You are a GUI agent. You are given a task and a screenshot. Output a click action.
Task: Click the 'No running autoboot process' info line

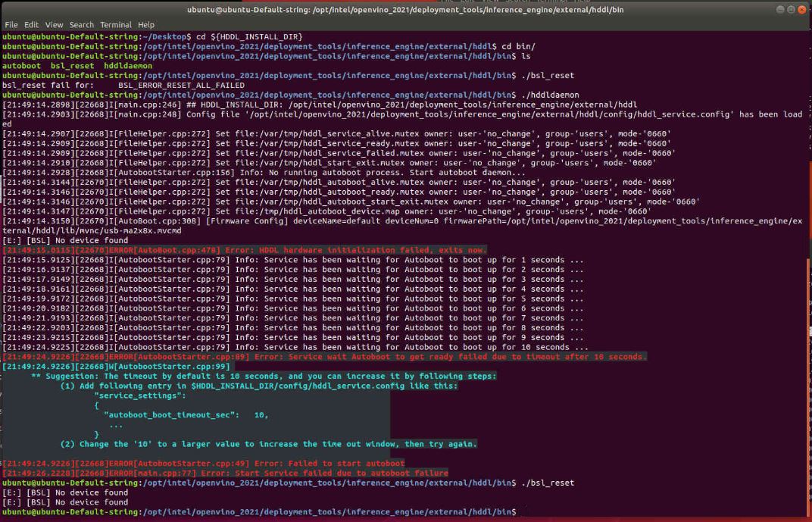(264, 173)
